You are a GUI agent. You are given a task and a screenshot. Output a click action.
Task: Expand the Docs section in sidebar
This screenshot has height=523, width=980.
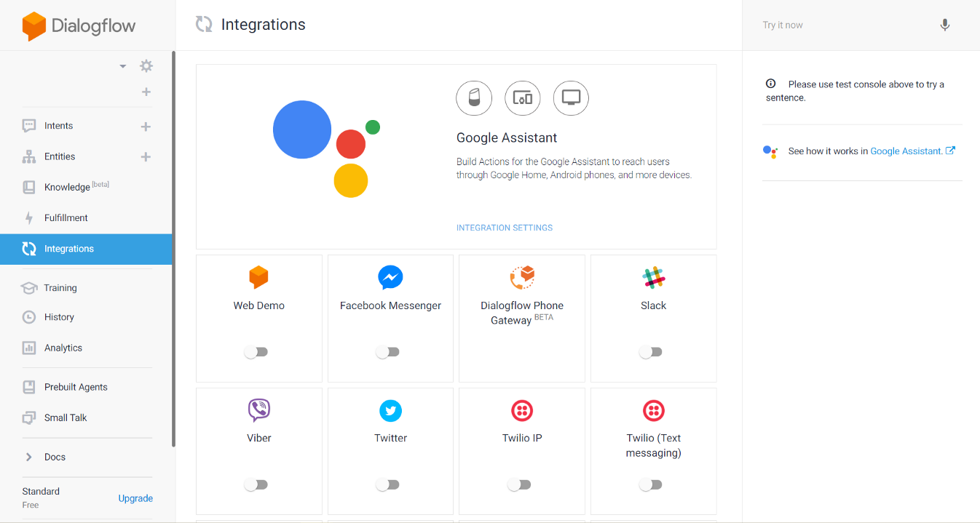(29, 457)
